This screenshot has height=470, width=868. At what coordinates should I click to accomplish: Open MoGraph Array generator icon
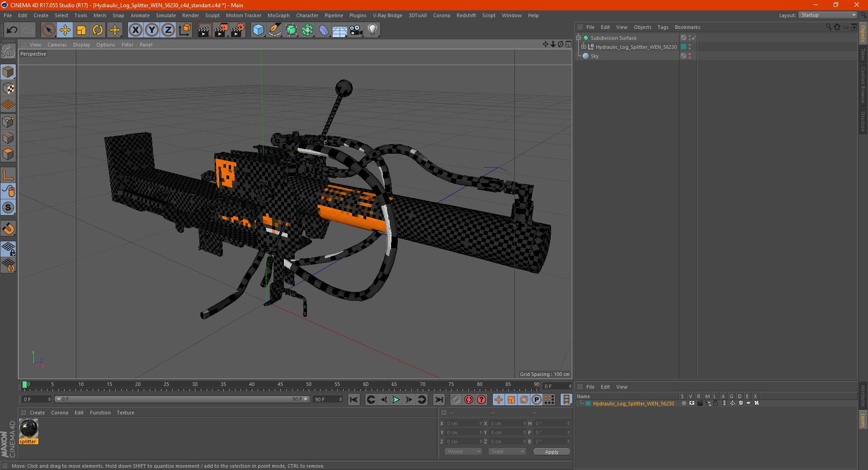coord(307,30)
